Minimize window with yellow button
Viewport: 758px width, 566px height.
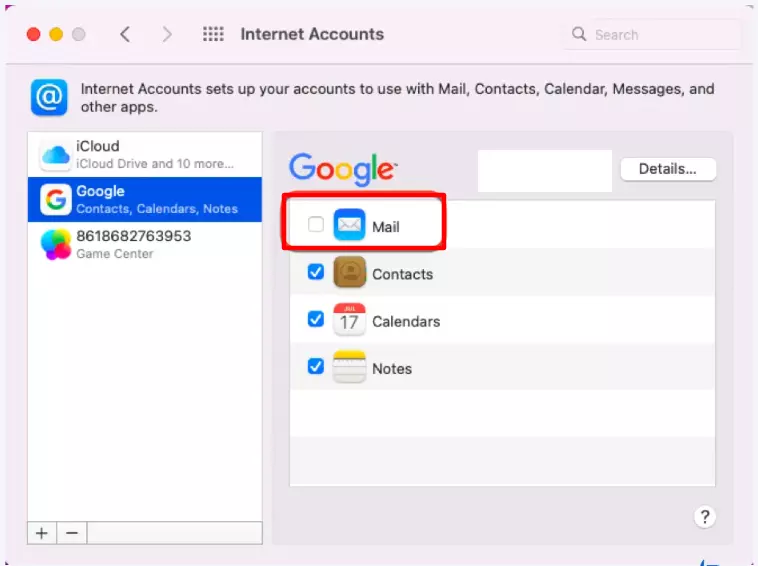(x=56, y=35)
